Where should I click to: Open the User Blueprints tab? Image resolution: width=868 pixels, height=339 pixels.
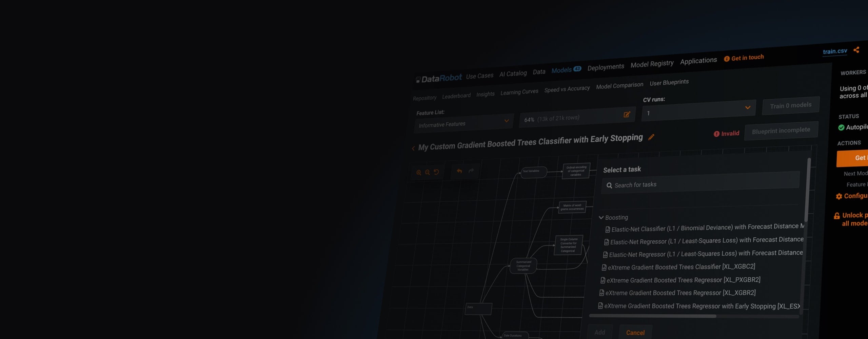coord(669,82)
